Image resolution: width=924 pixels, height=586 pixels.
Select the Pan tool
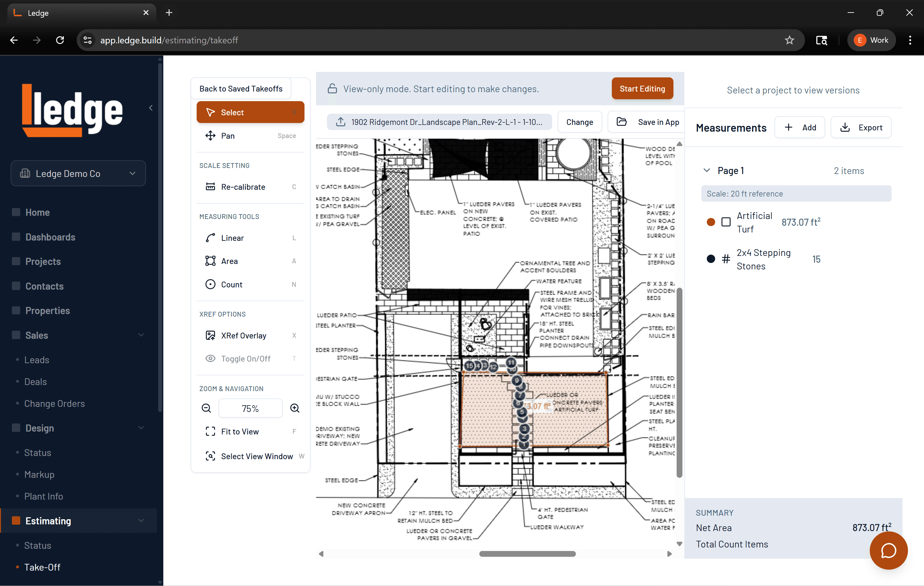(250, 136)
